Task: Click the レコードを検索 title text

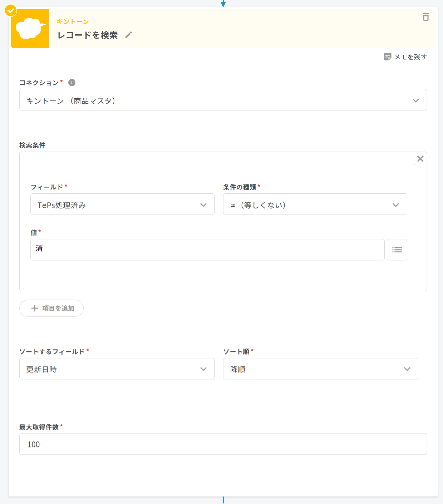Action: tap(88, 35)
